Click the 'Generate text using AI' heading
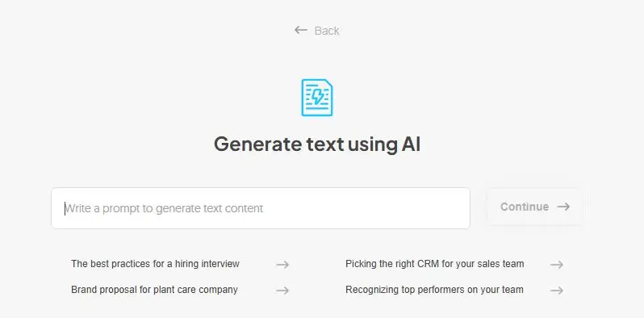The width and height of the screenshot is (644, 318). click(x=317, y=144)
